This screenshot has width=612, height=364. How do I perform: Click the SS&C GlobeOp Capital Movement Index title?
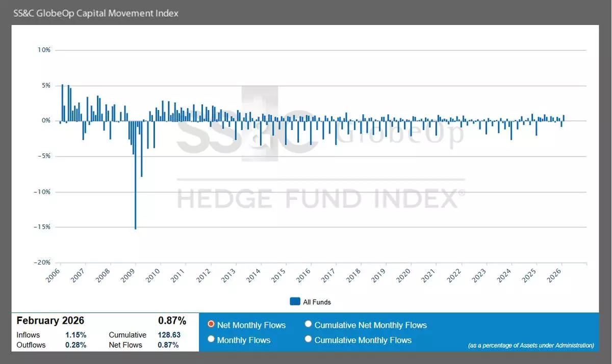click(96, 13)
